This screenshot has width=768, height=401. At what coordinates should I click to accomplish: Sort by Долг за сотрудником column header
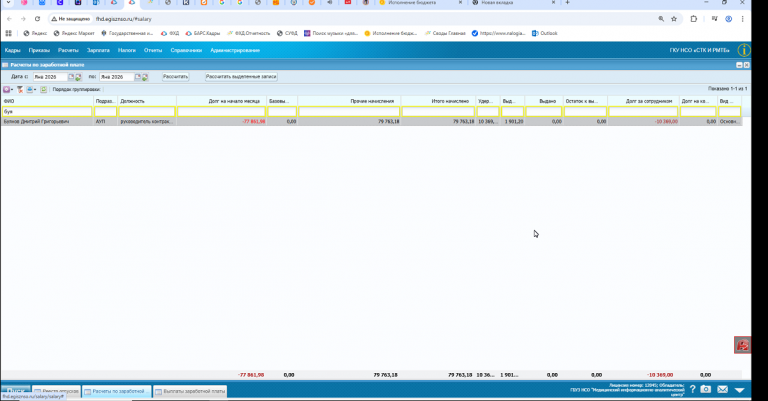coord(643,101)
